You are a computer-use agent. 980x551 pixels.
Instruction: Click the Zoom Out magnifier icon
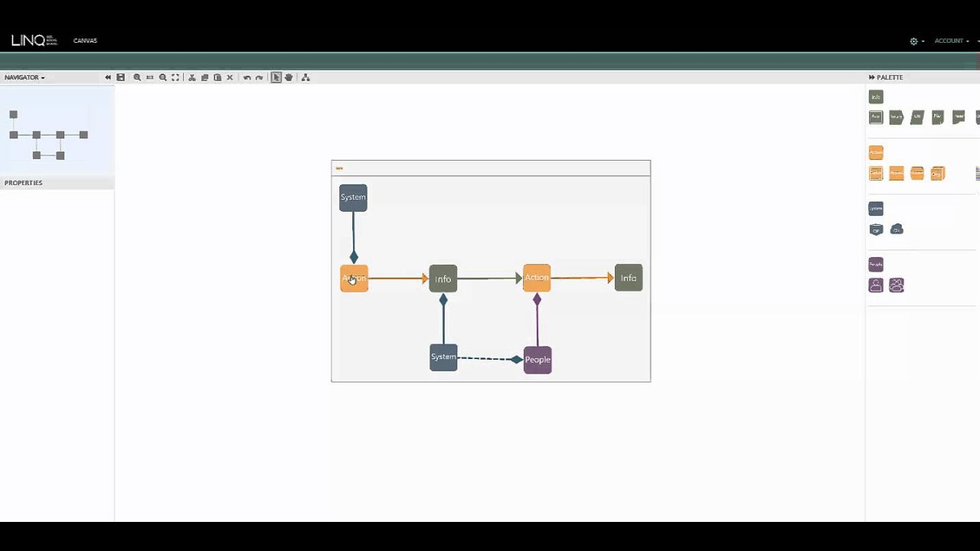pos(162,77)
